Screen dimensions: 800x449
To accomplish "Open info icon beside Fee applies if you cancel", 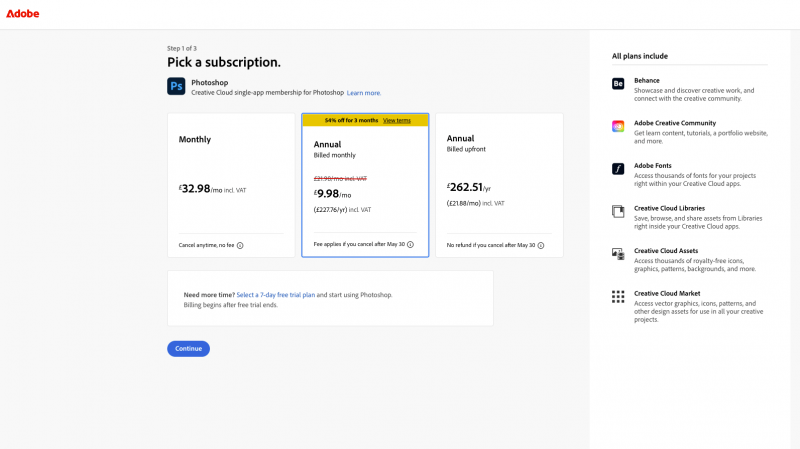I will [x=411, y=244].
